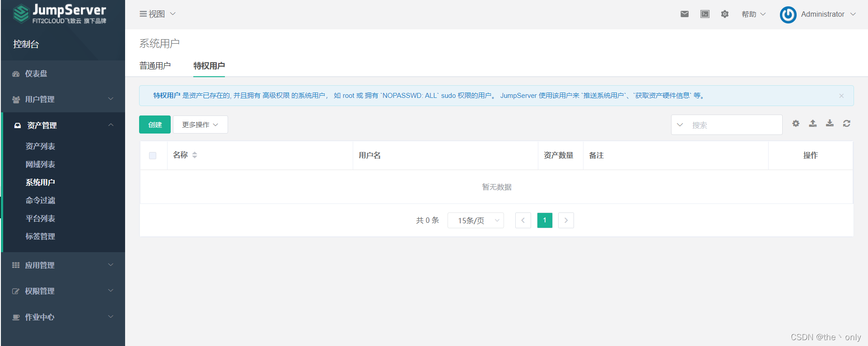Expand the 用户管理 sidebar section
This screenshot has width=868, height=346.
tap(111, 99)
